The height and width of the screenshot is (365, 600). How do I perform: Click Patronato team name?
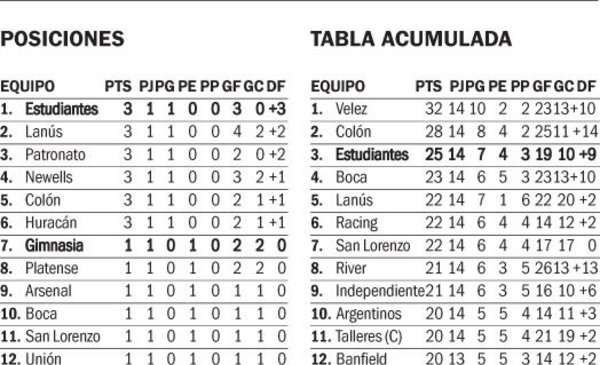point(55,155)
